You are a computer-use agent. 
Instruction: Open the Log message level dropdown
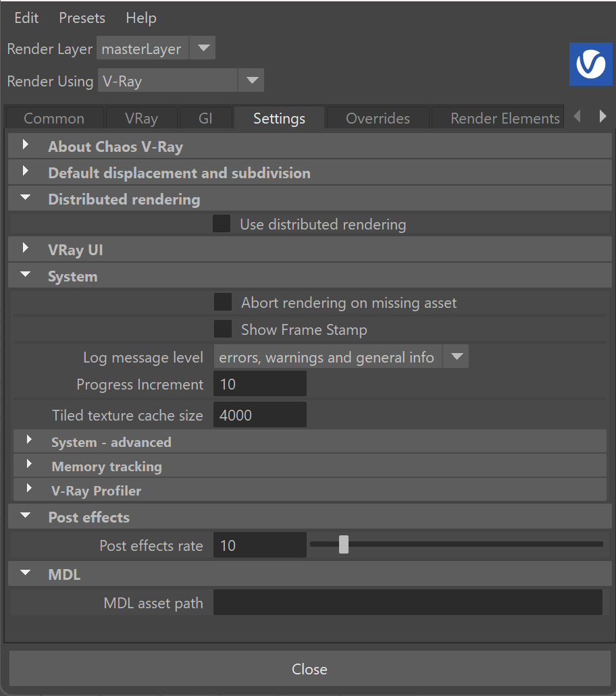[x=341, y=356]
